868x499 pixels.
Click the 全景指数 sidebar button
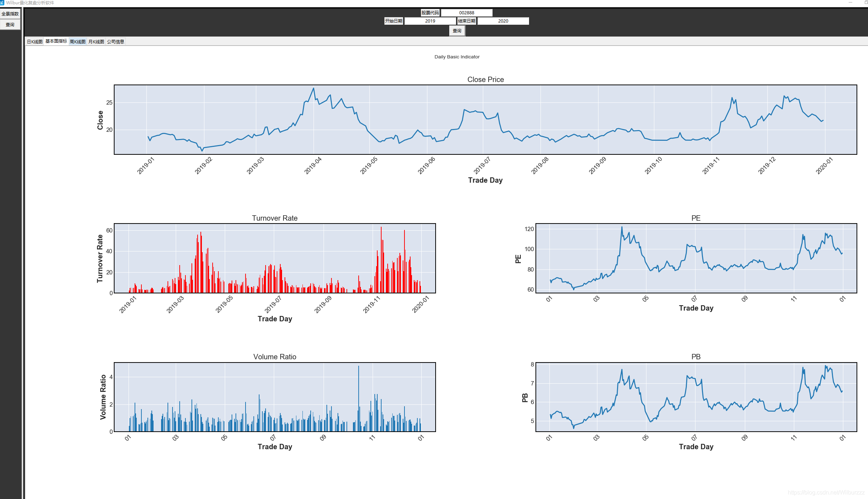tap(10, 14)
